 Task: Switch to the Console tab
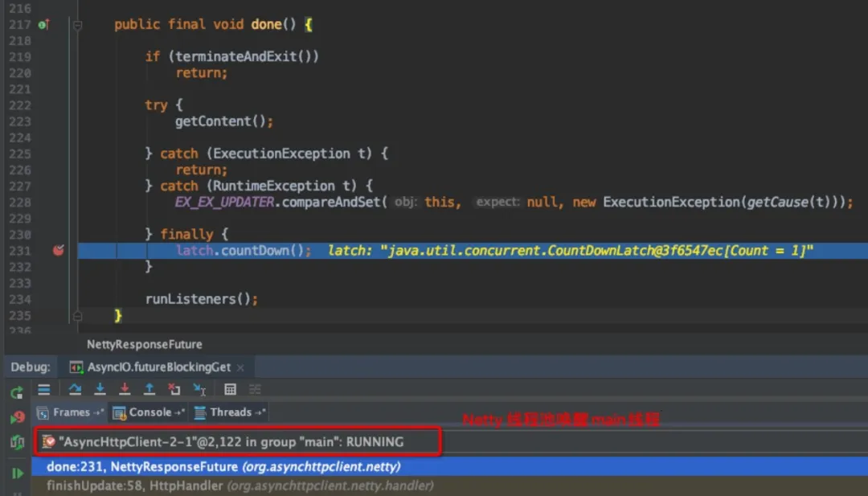click(x=149, y=412)
